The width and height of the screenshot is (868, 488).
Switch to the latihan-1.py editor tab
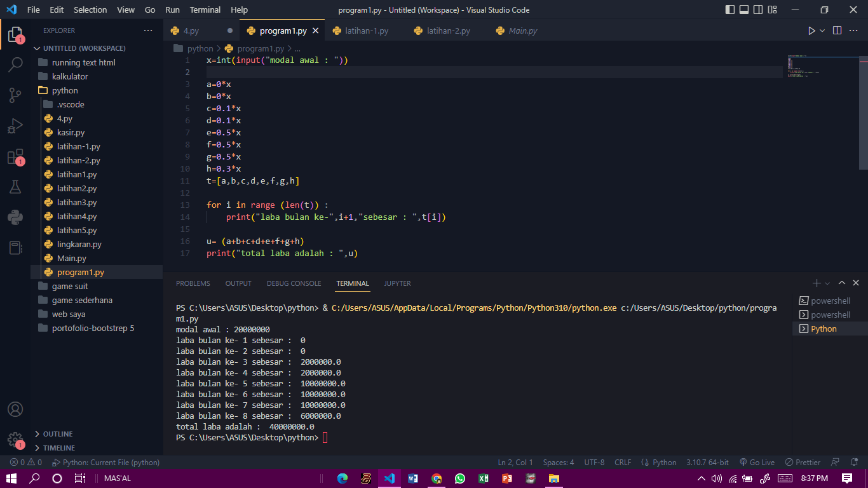click(x=367, y=30)
